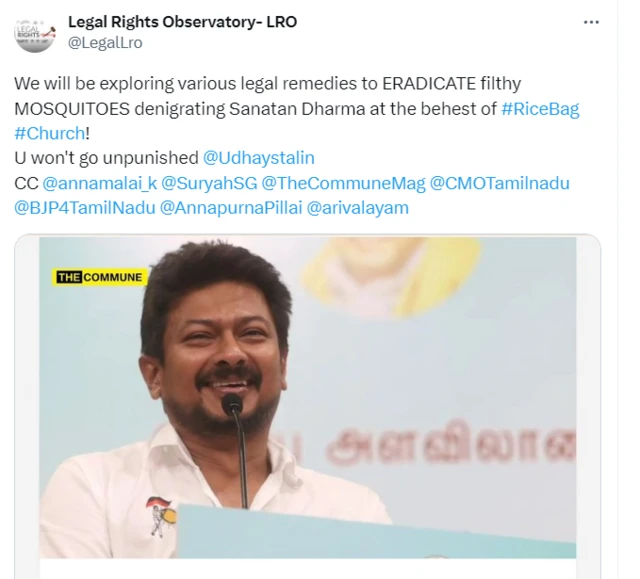
Task: Open the #Church hashtag
Action: (50, 133)
